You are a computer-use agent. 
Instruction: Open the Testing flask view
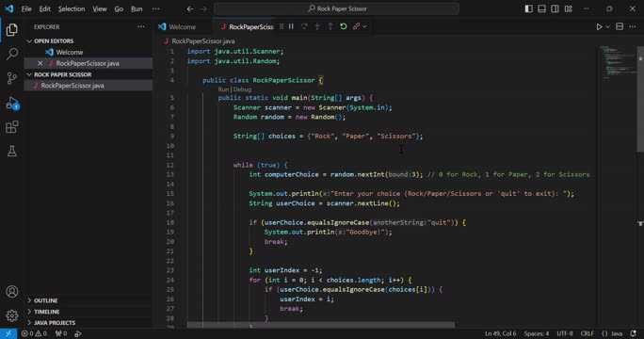12,152
